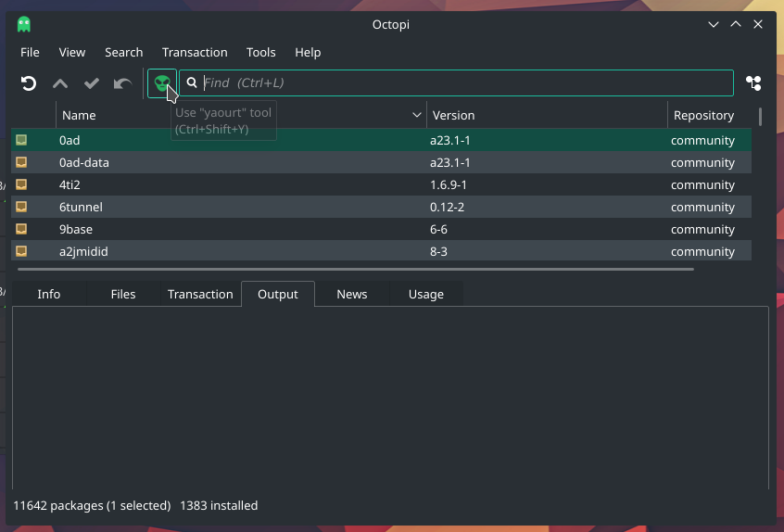Image resolution: width=784 pixels, height=532 pixels.
Task: Click community repository cell for 9base
Action: pyautogui.click(x=702, y=230)
